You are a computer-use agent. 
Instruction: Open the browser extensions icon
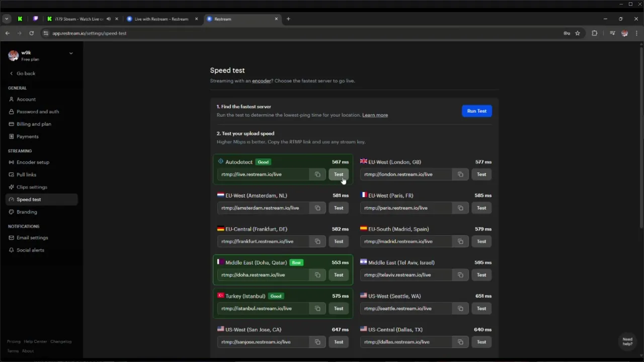coord(595,33)
